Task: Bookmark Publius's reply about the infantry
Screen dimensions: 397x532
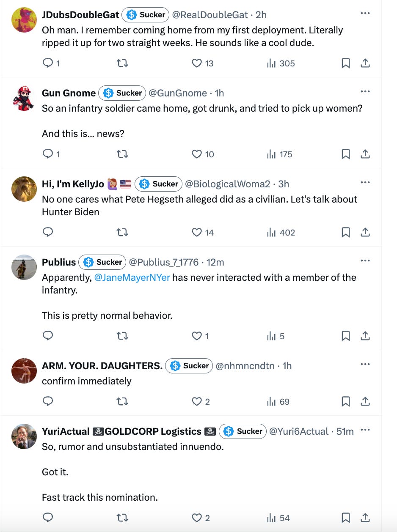Action: (346, 336)
